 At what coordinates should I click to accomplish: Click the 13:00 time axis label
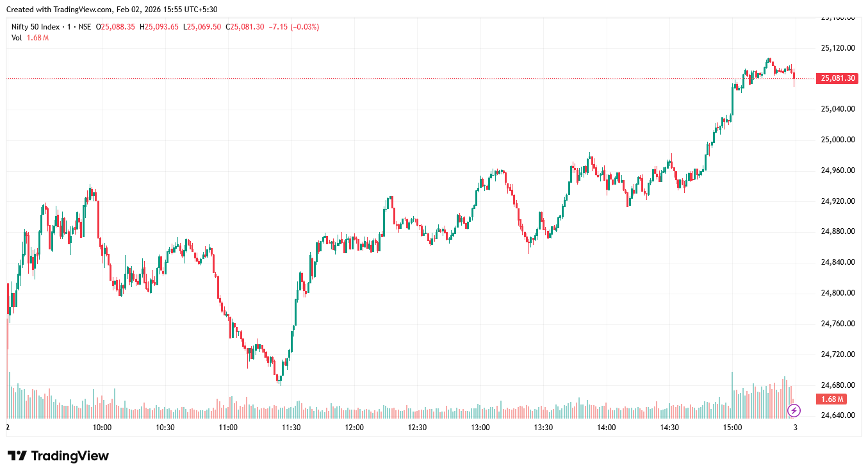480,428
